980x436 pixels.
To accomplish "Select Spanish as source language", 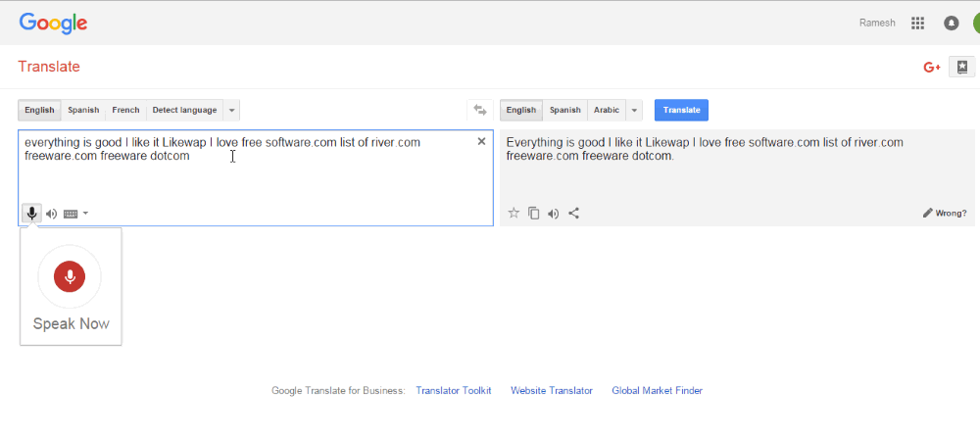I will click(83, 110).
